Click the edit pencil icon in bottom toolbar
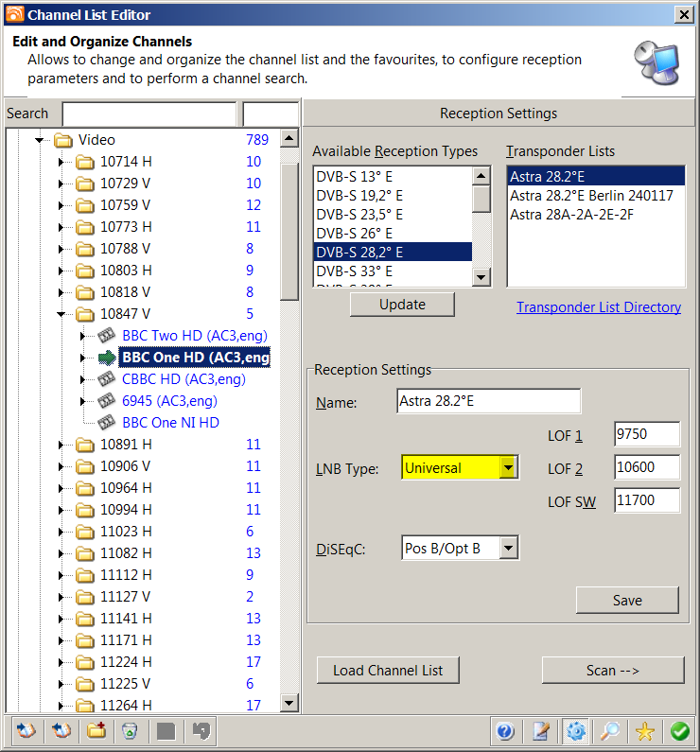Image resolution: width=700 pixels, height=752 pixels. 541,731
